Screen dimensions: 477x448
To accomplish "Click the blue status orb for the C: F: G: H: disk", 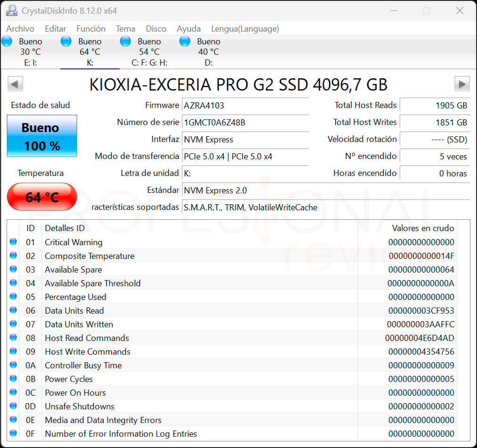I will pyautogui.click(x=125, y=41).
